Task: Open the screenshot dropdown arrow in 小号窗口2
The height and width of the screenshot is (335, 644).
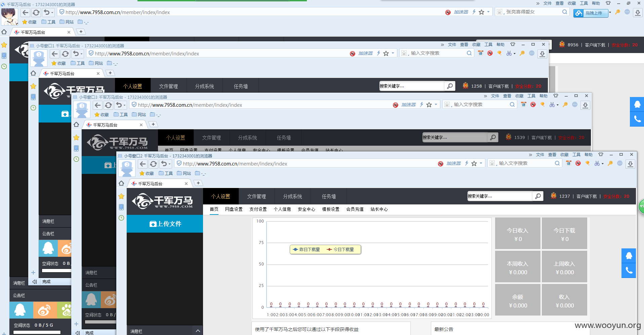Action: tap(602, 163)
